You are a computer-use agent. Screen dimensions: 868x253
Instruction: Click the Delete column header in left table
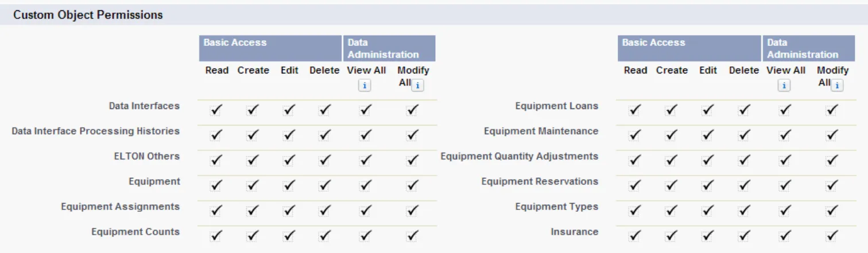point(324,71)
